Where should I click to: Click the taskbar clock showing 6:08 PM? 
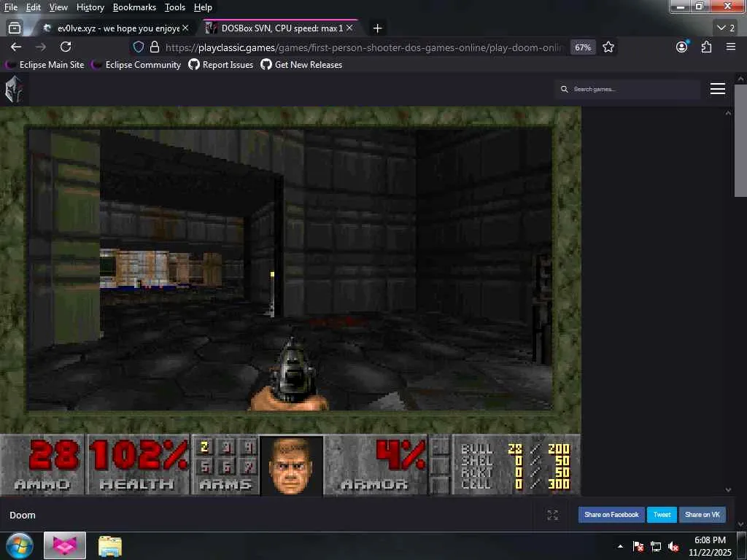(x=710, y=545)
